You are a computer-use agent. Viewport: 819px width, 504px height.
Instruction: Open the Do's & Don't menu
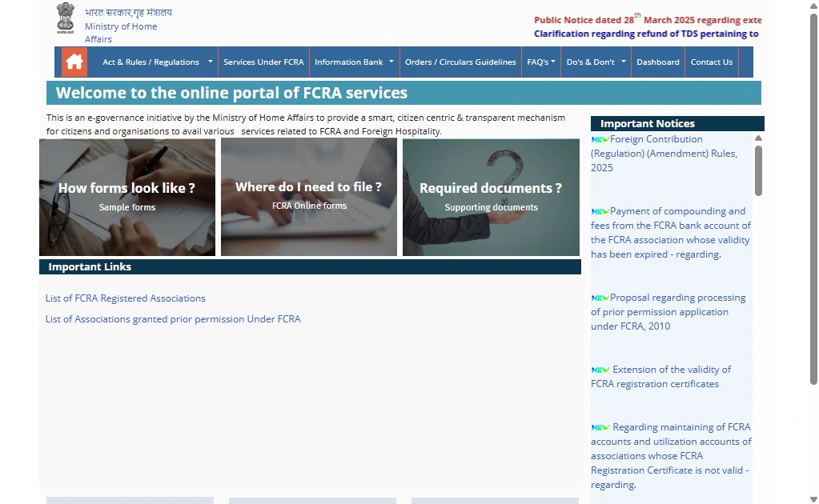point(591,62)
